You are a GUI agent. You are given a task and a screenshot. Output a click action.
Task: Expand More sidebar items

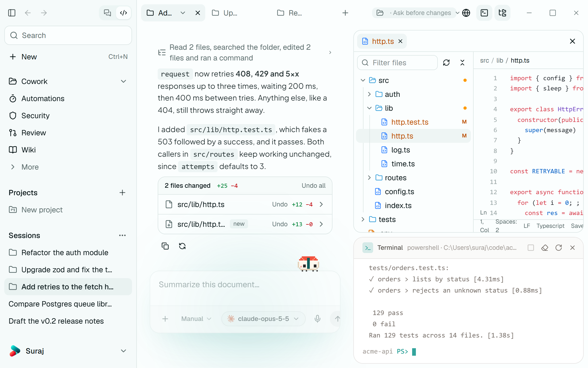(68, 167)
